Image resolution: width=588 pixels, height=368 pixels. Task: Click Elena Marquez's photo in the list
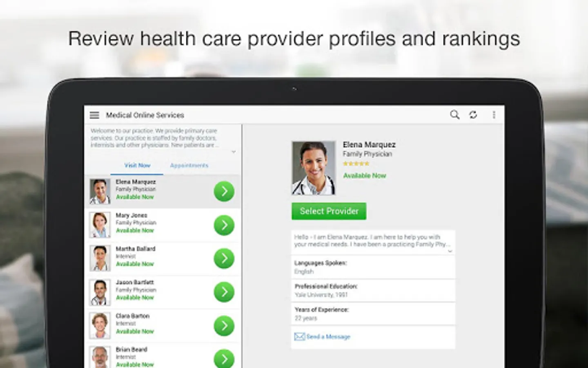coord(100,191)
